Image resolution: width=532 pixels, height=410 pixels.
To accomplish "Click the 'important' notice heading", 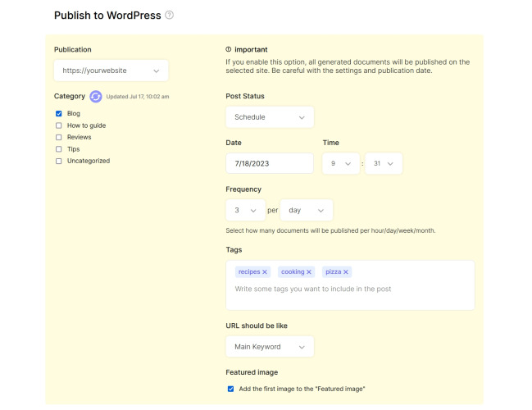I will coord(251,49).
